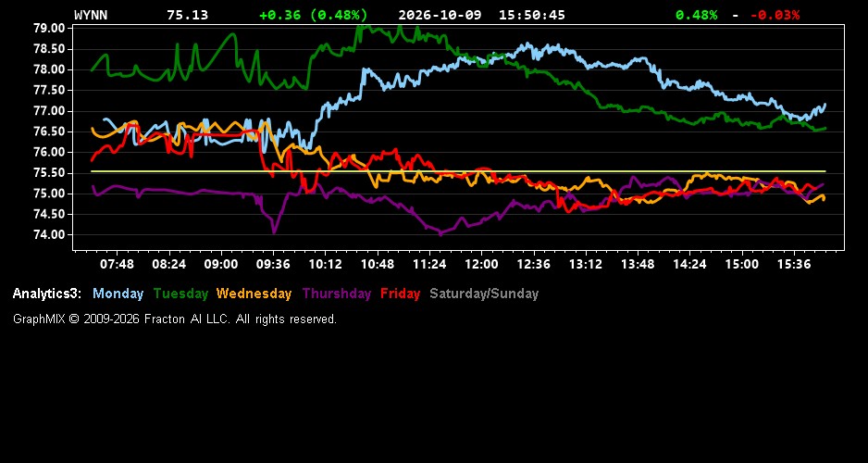
Task: Click the 78.50 y-axis label
Action: (50, 49)
